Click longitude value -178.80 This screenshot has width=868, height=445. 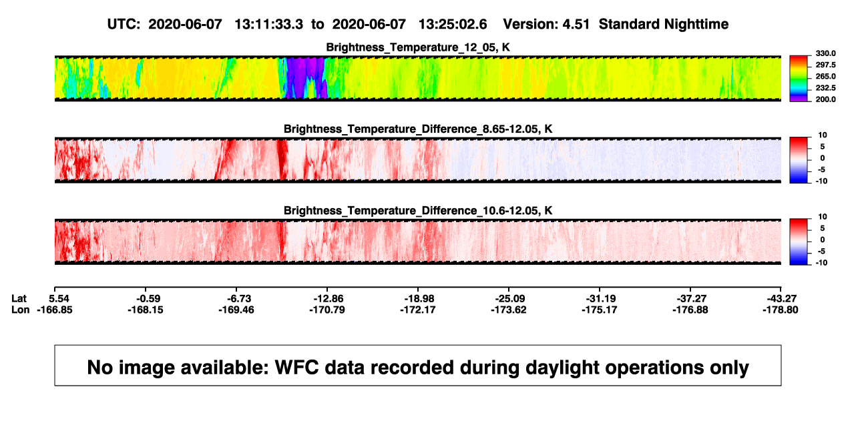coord(781,310)
